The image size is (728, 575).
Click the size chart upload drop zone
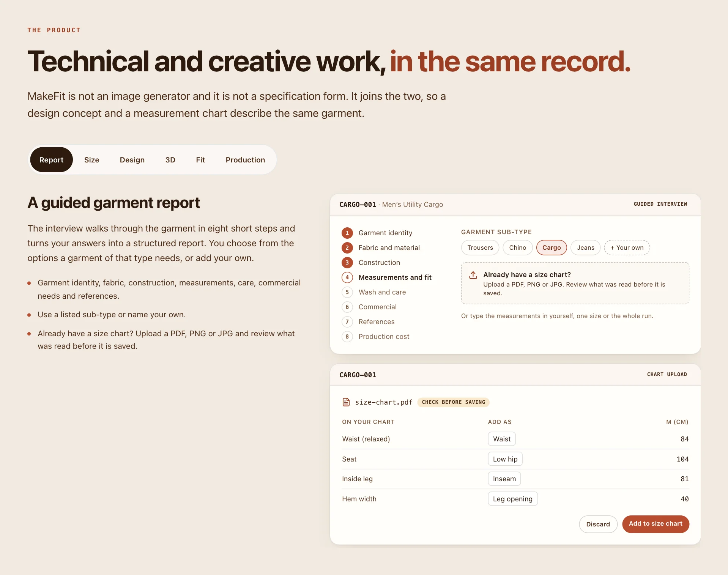pyautogui.click(x=575, y=283)
